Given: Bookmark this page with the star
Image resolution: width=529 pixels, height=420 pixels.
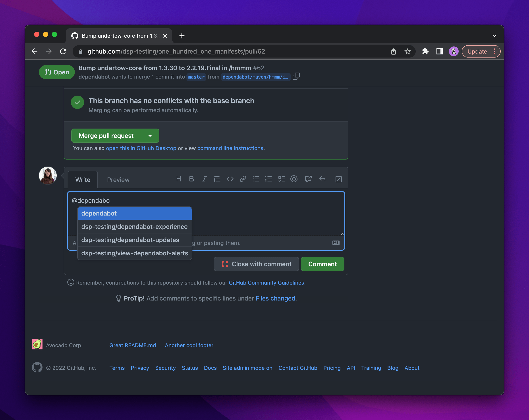Looking at the screenshot, I should pyautogui.click(x=407, y=52).
